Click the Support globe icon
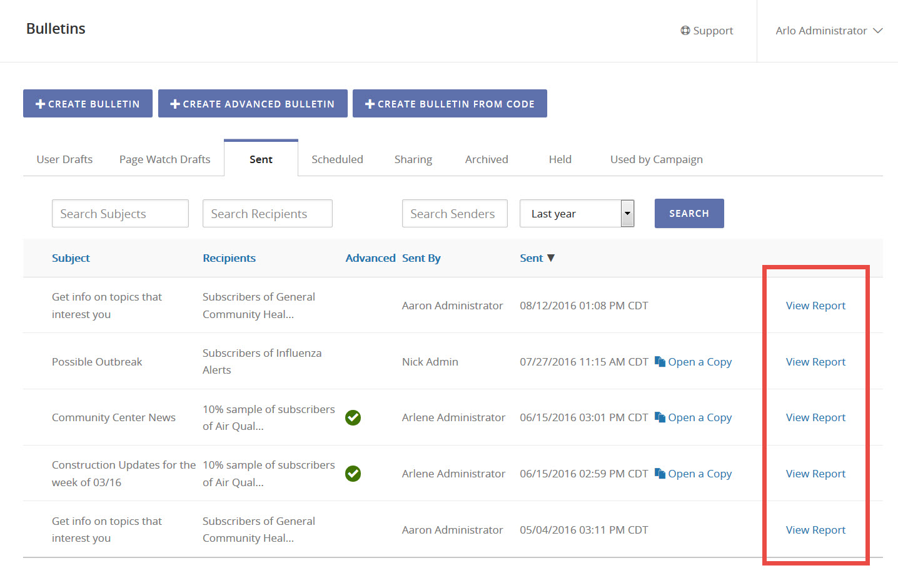This screenshot has height=588, width=898. [685, 30]
